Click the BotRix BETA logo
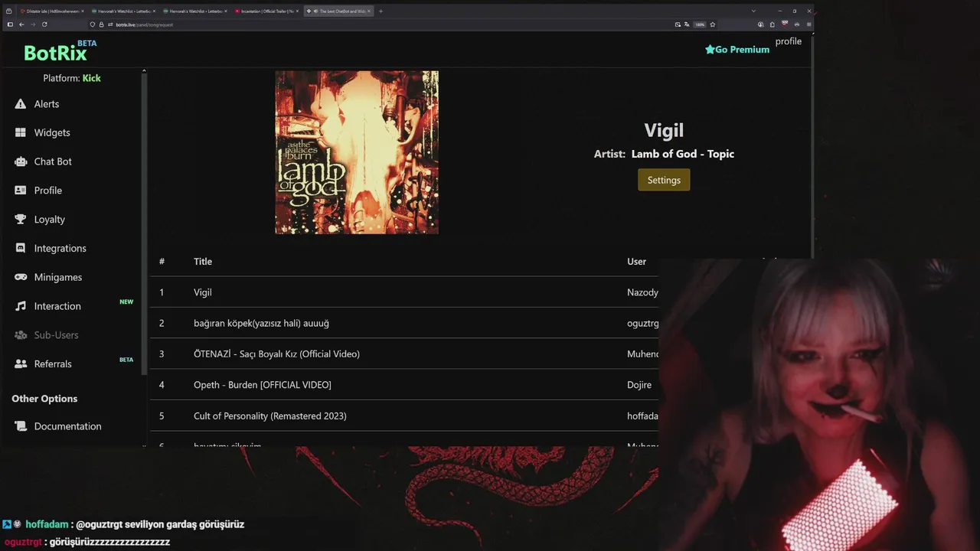This screenshot has width=980, height=551. (x=60, y=51)
